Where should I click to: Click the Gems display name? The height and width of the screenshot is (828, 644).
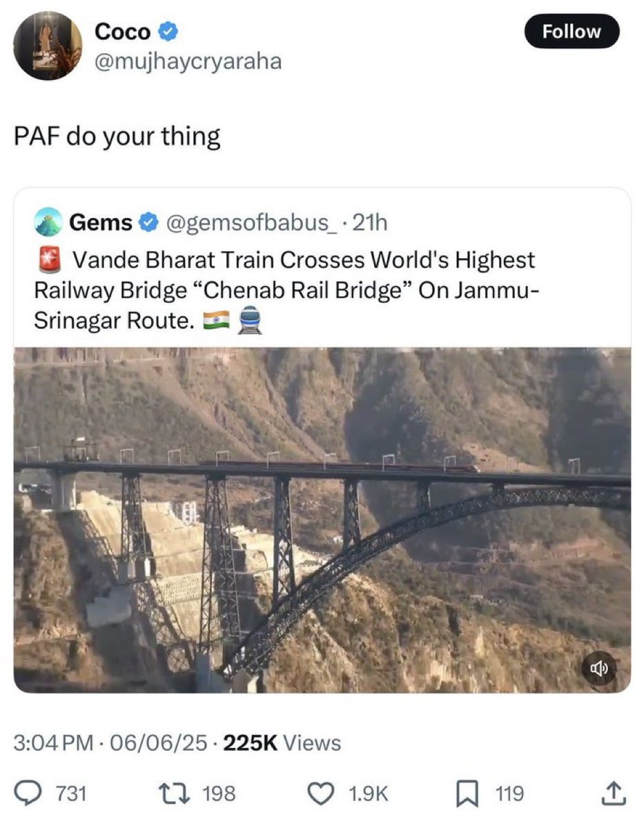click(100, 222)
